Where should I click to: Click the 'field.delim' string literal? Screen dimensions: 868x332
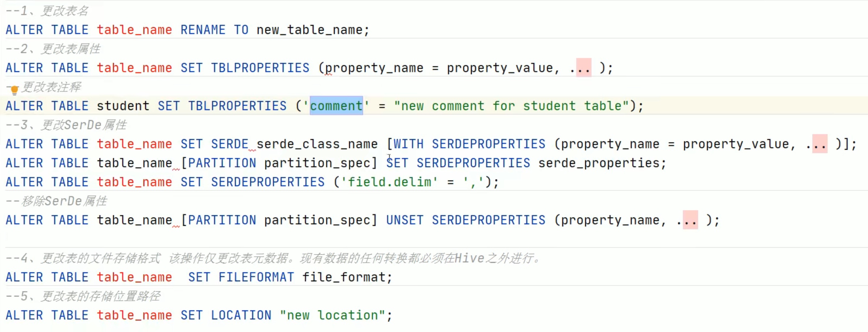pyautogui.click(x=389, y=182)
